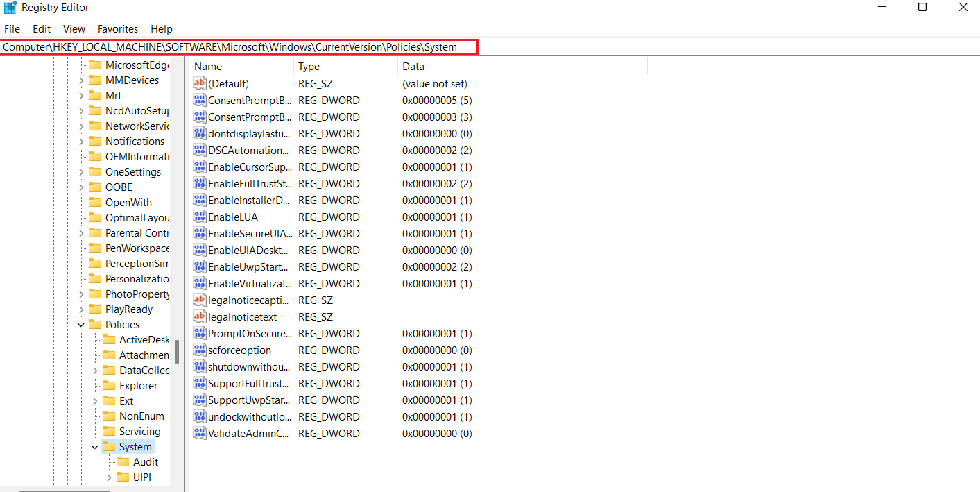Click the "(value not set)" data cell
The height and width of the screenshot is (492, 980).
pyautogui.click(x=435, y=83)
